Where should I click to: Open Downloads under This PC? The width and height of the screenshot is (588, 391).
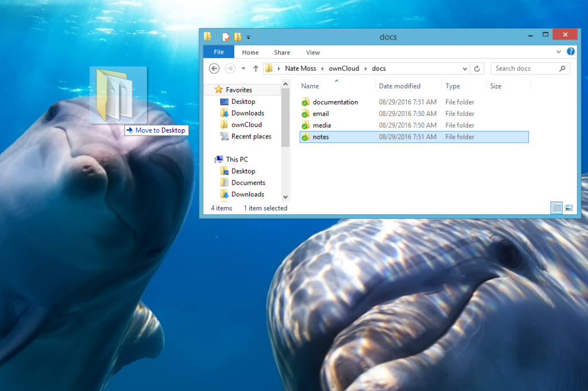pyautogui.click(x=247, y=194)
